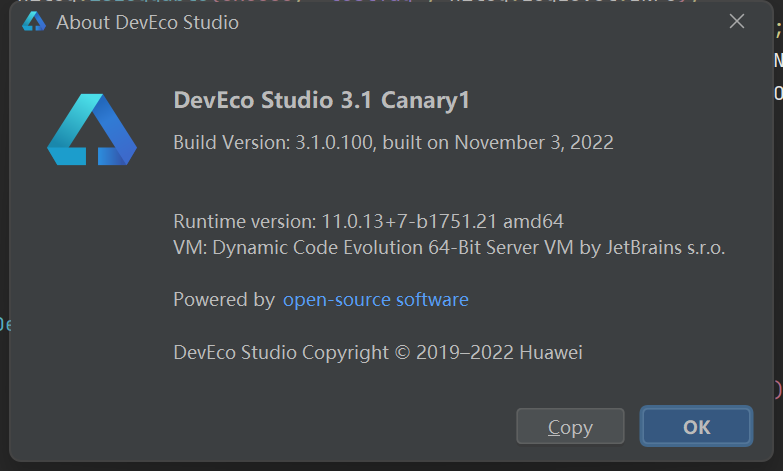The width and height of the screenshot is (783, 471).
Task: Click the Copy button
Action: pos(570,427)
